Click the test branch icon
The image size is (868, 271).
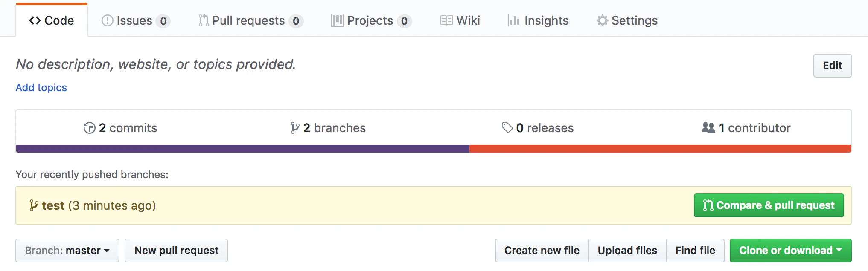(x=34, y=205)
